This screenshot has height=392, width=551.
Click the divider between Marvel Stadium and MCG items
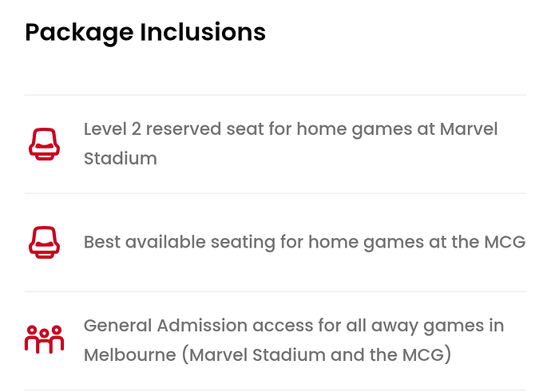point(275,193)
